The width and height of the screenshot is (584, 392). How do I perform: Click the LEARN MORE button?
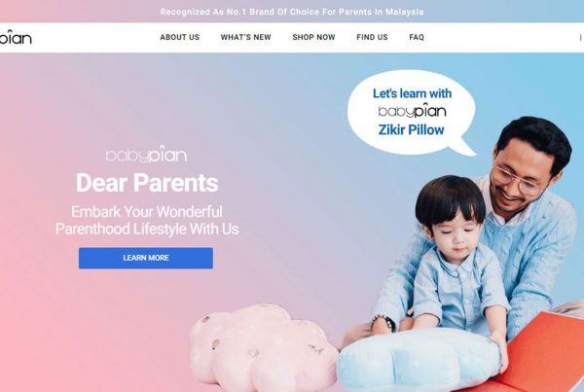tap(146, 258)
